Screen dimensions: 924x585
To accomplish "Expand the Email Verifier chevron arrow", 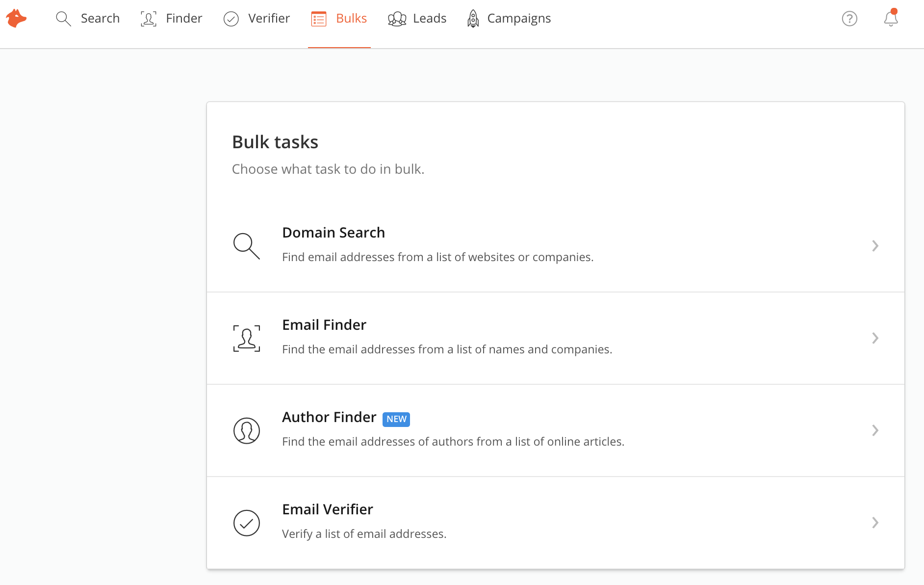I will coord(876,523).
